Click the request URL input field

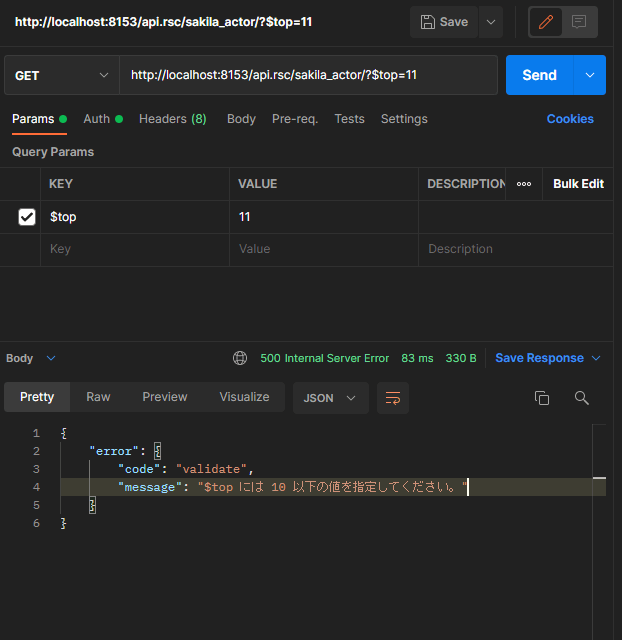(x=308, y=75)
